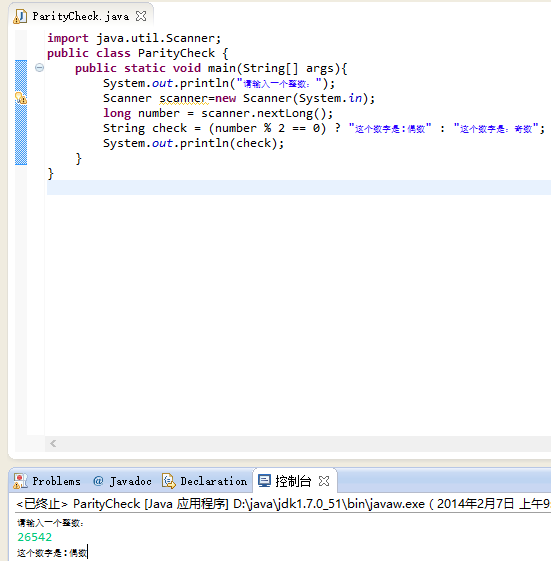Viewport: 551px width, 561px height.
Task: Click the lightbulb warning marker in gutter
Action: click(x=21, y=98)
